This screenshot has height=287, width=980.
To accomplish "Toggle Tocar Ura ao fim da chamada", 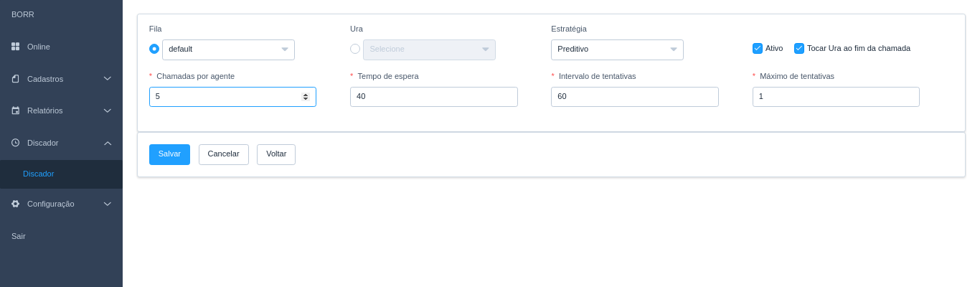I will 798,48.
